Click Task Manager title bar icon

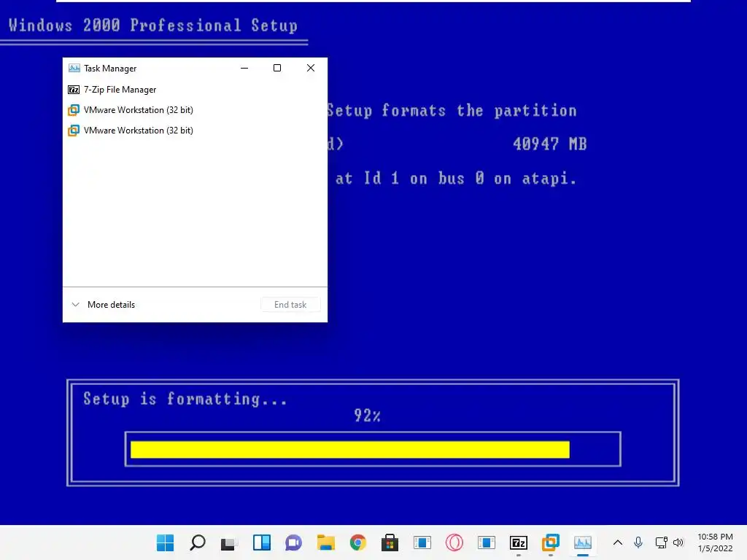74,68
